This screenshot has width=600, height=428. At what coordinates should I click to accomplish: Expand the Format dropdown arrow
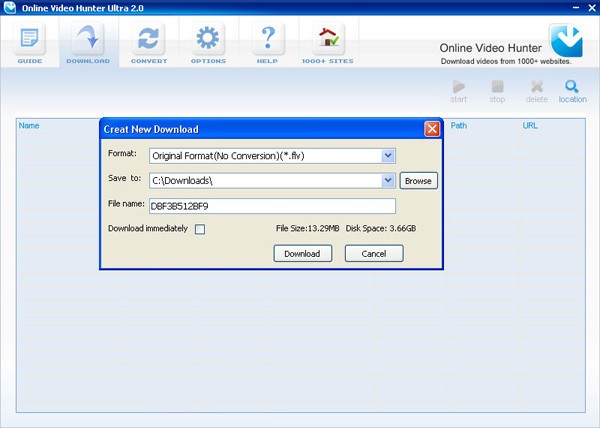[388, 156]
